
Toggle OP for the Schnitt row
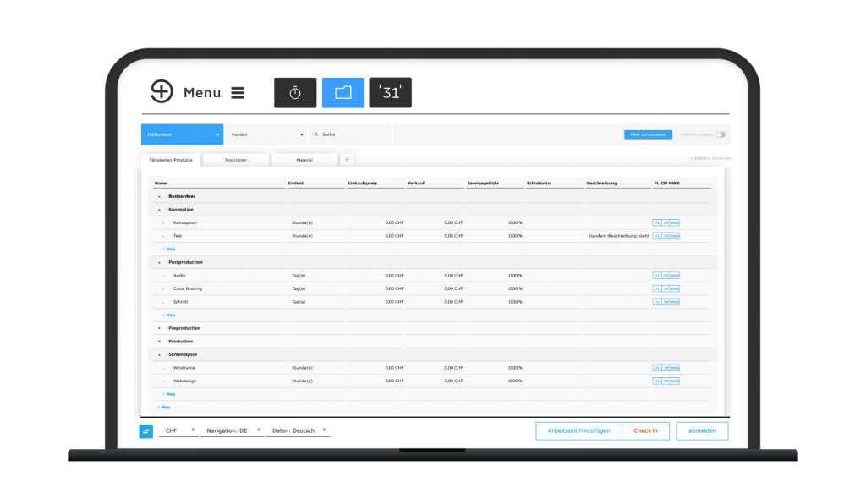point(666,302)
